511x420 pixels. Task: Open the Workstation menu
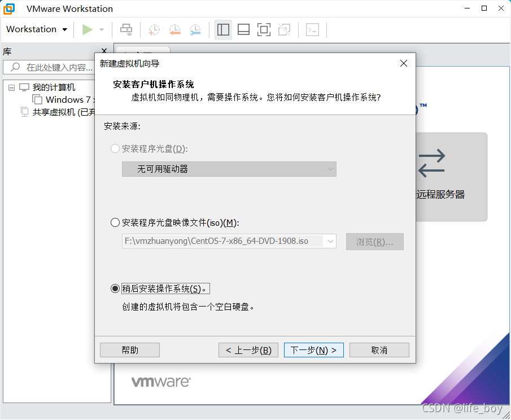pos(37,29)
